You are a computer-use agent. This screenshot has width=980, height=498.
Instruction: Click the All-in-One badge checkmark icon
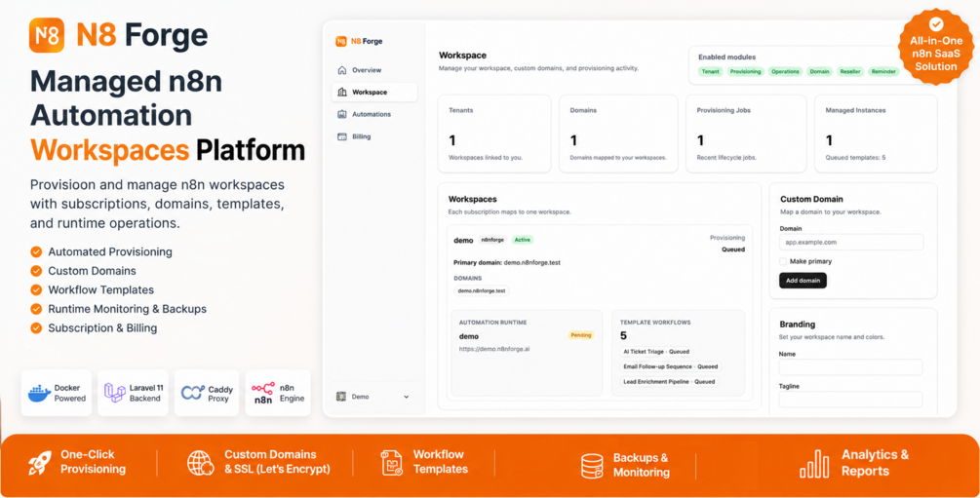coord(935,24)
